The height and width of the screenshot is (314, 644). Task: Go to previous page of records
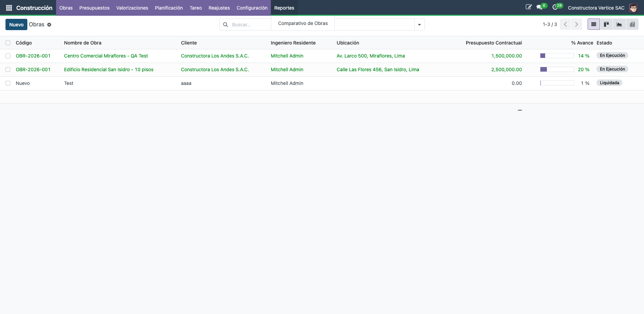[x=565, y=24]
